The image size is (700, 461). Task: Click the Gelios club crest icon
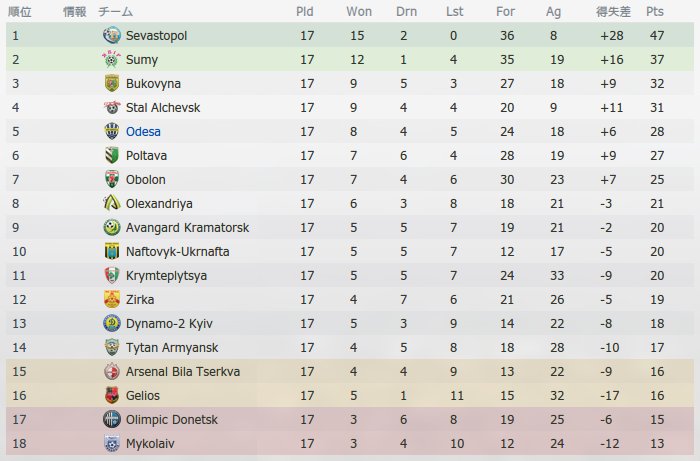click(112, 395)
